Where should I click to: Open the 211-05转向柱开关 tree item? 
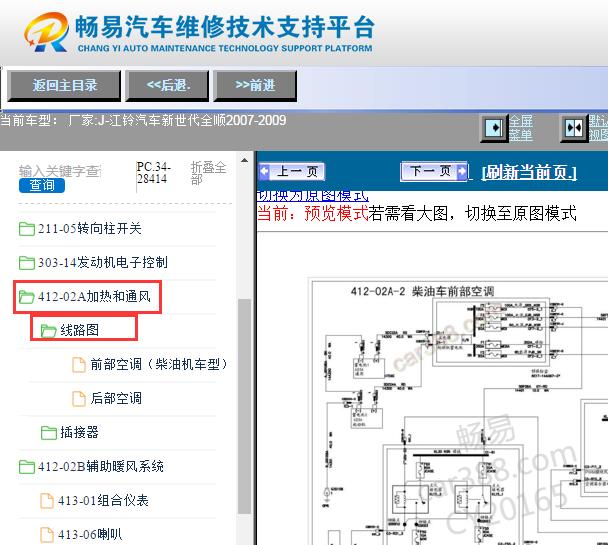click(90, 229)
